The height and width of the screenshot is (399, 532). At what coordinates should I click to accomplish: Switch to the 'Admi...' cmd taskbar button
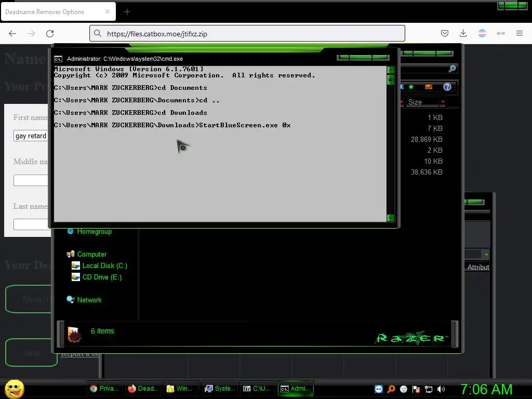coord(296,389)
